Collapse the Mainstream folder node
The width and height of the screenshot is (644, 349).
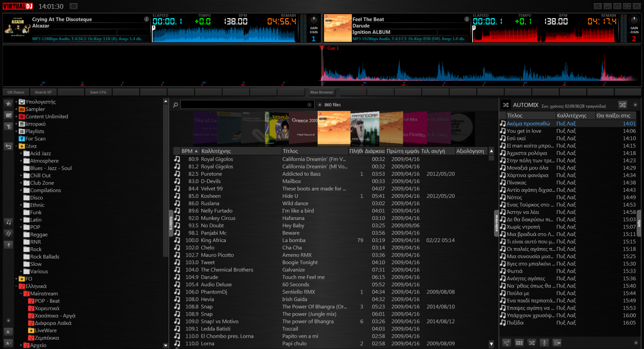click(21, 294)
